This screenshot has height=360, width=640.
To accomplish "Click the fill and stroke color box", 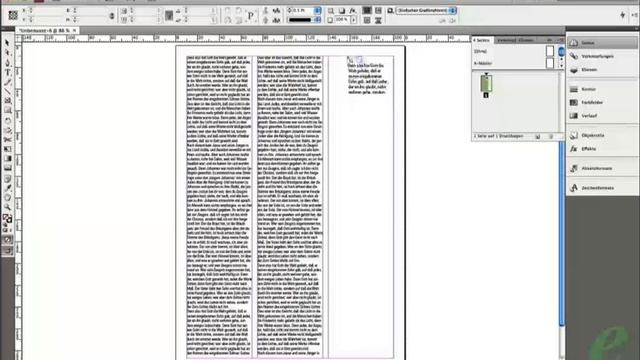I will 7,219.
